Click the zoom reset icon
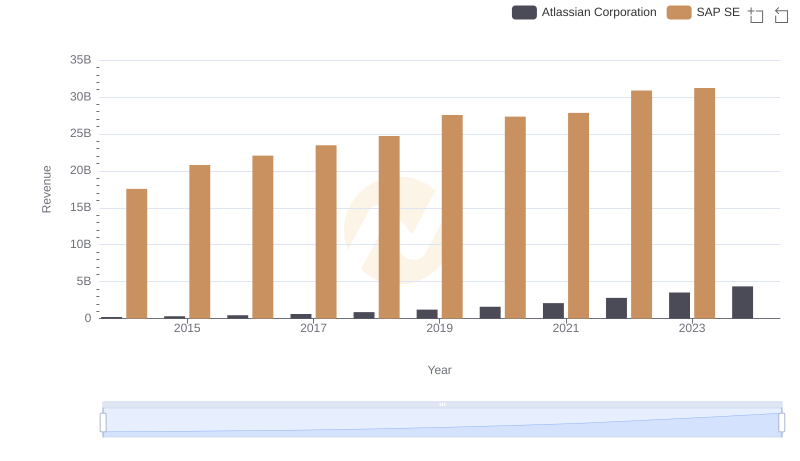The width and height of the screenshot is (800, 461). [x=781, y=15]
